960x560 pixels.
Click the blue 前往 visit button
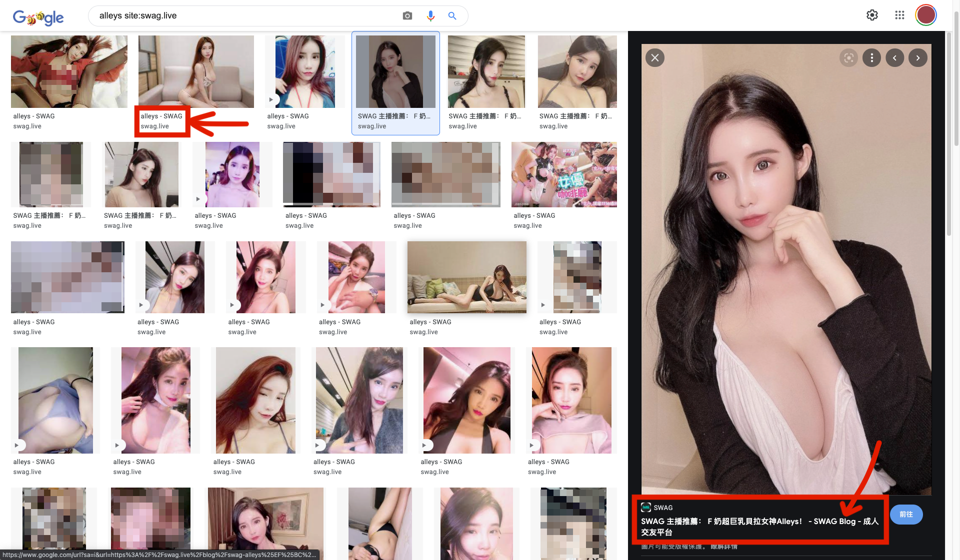point(906,514)
